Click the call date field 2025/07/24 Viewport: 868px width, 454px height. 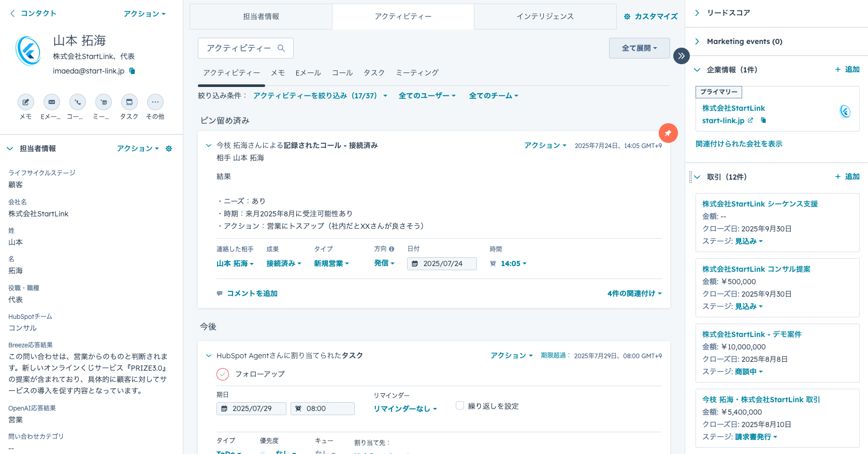(x=442, y=263)
